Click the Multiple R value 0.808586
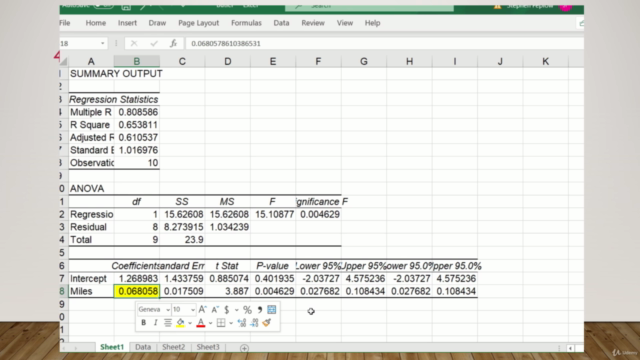 (137, 112)
